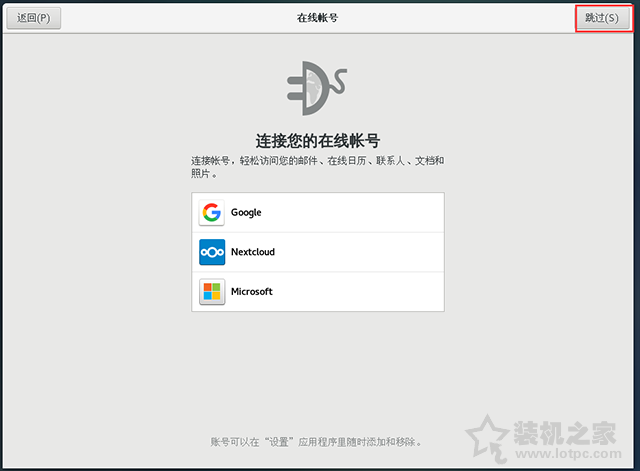Screen dimensions: 640x471
Task: Choose the Nextcloud label in list
Action: pos(253,252)
